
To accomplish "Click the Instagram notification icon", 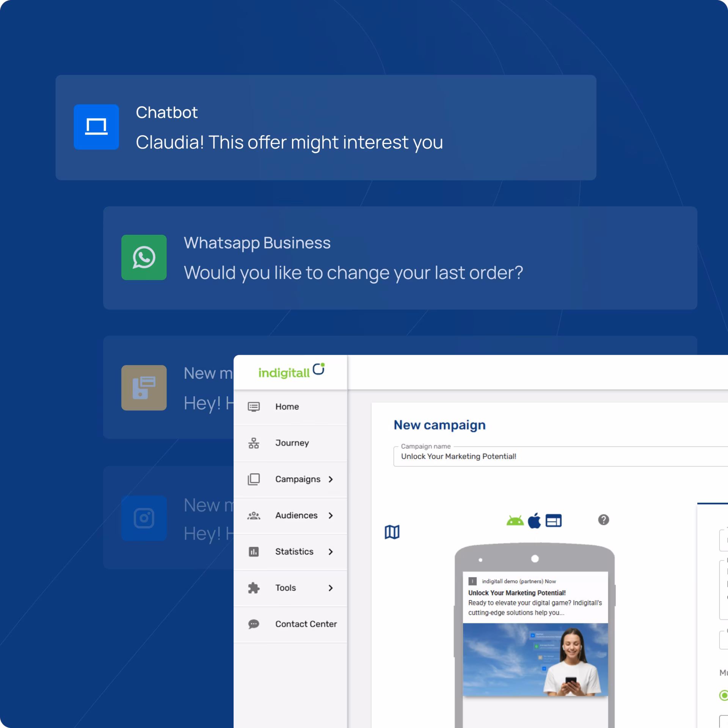I will point(144,518).
